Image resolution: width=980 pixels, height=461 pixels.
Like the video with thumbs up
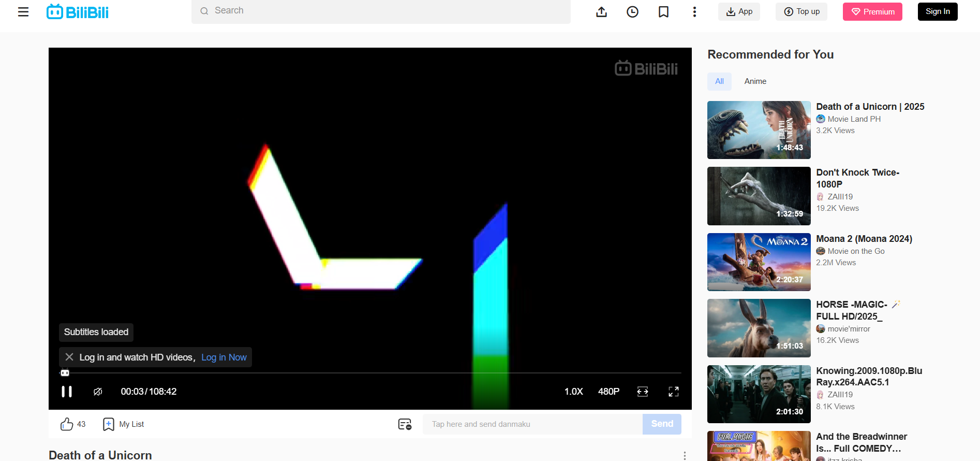67,424
